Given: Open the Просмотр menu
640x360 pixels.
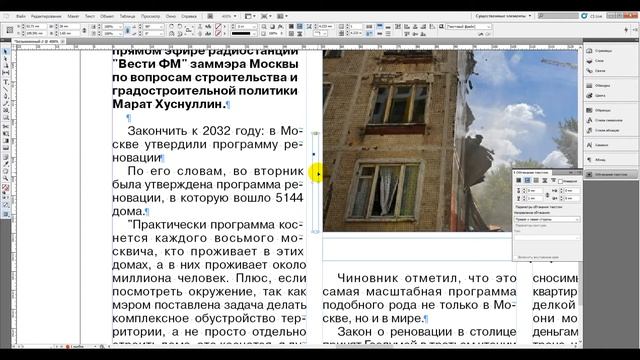Looking at the screenshot, I should pos(151,16).
